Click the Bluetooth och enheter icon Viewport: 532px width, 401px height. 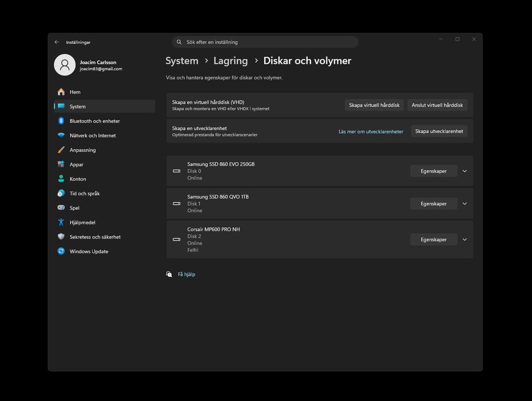pos(61,121)
